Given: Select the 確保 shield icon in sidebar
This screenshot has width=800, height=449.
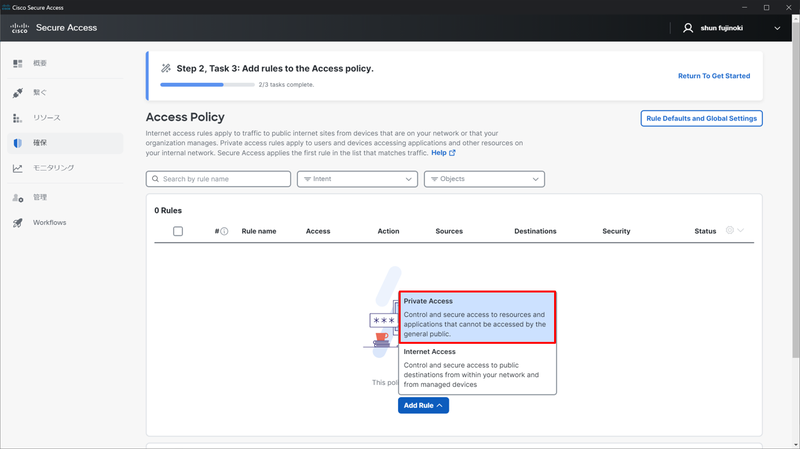Looking at the screenshot, I should tap(18, 143).
